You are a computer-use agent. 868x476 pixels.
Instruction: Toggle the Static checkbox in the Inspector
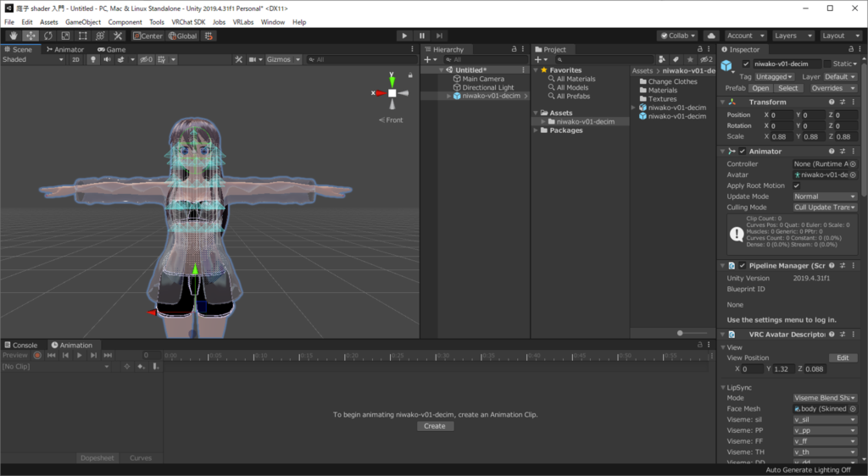point(827,64)
